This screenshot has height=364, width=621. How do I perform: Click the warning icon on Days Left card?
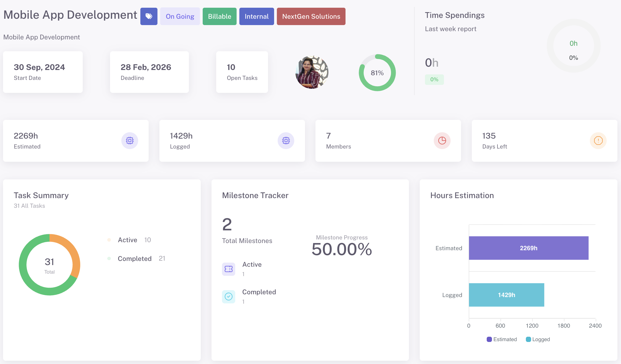pos(598,141)
